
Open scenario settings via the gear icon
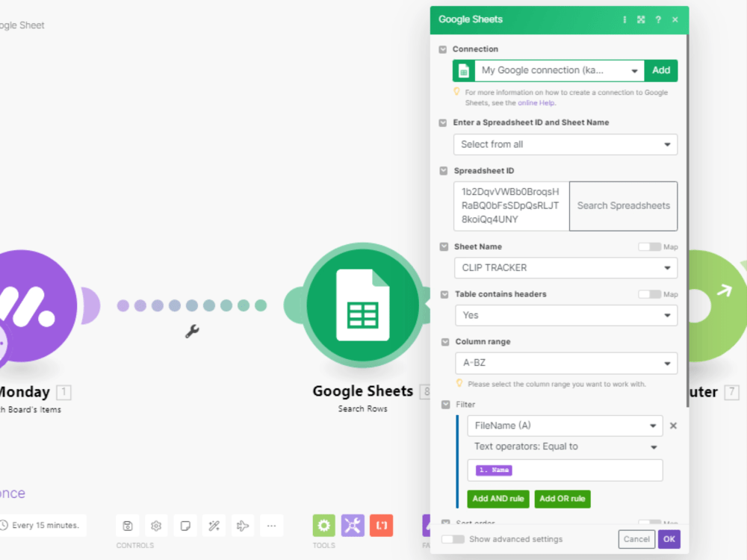(156, 525)
